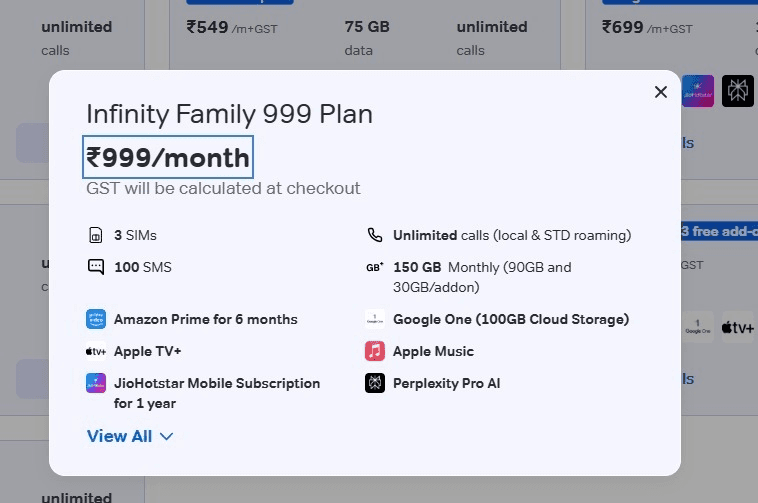Click the SMS message bubble icon
This screenshot has height=503, width=758.
(96, 267)
